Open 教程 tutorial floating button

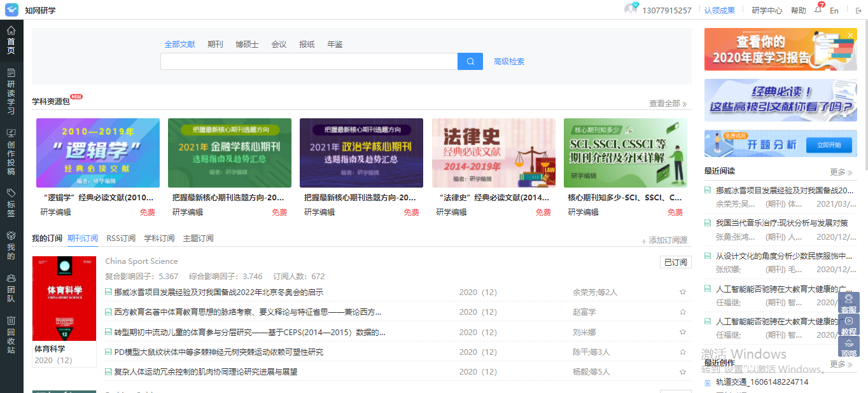849,325
